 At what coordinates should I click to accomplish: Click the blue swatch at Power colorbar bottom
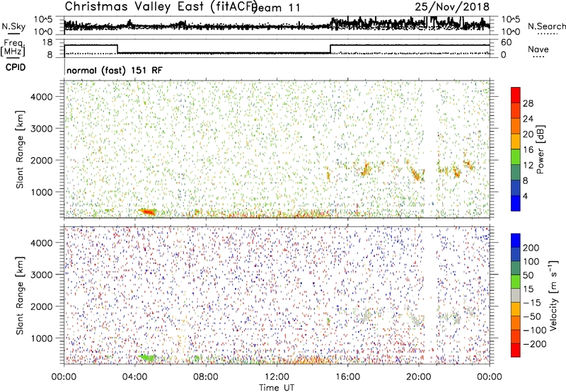[516, 203]
